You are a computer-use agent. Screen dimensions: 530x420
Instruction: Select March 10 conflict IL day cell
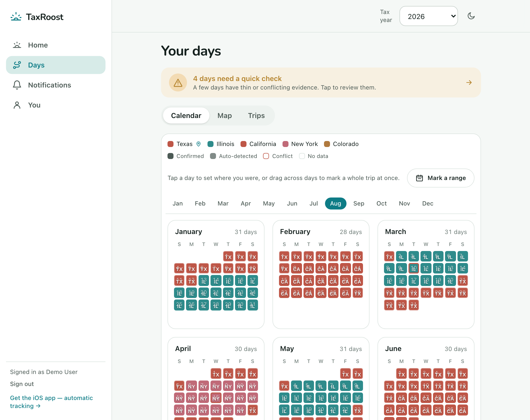(413, 268)
